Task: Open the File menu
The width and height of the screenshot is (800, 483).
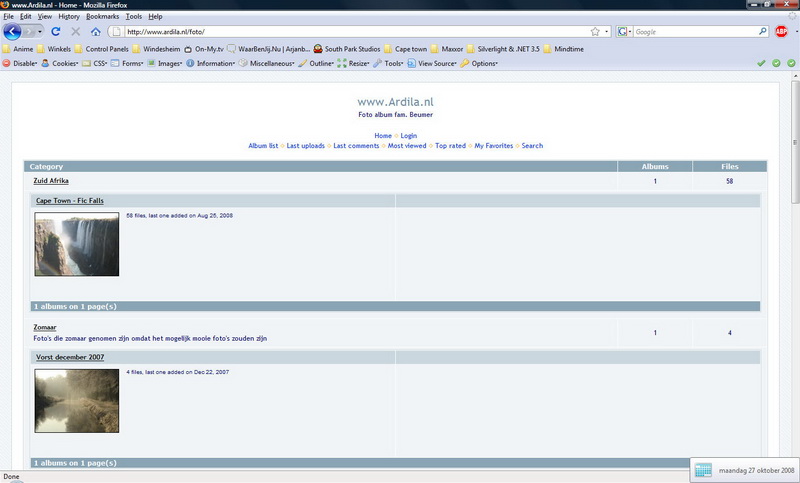Action: click(x=8, y=16)
